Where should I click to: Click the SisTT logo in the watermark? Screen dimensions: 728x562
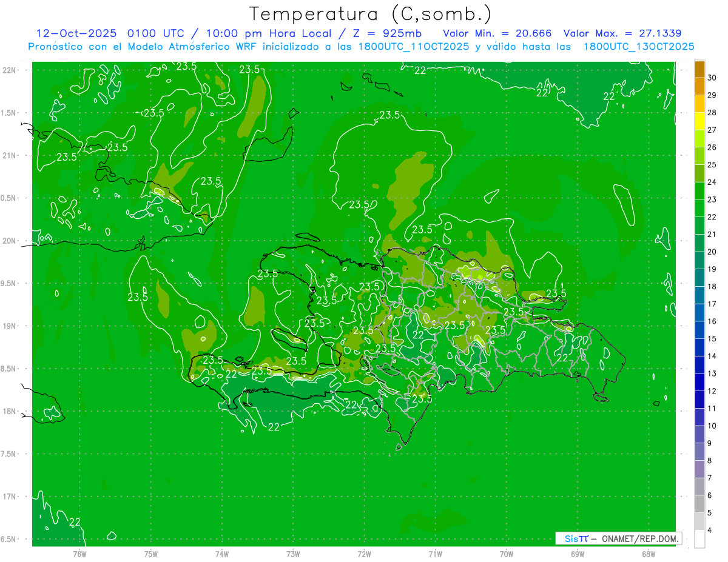(576, 538)
